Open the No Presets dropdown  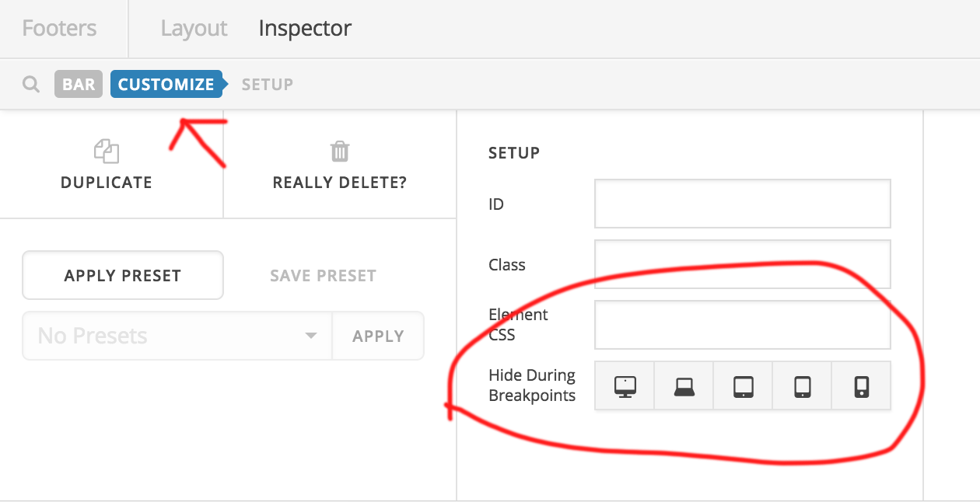[x=177, y=336]
